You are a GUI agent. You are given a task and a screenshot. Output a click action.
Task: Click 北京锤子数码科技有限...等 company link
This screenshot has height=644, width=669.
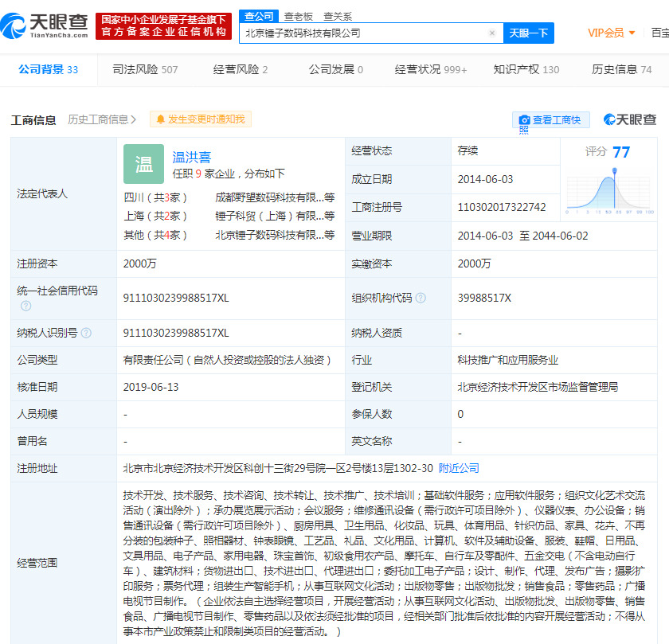point(275,235)
